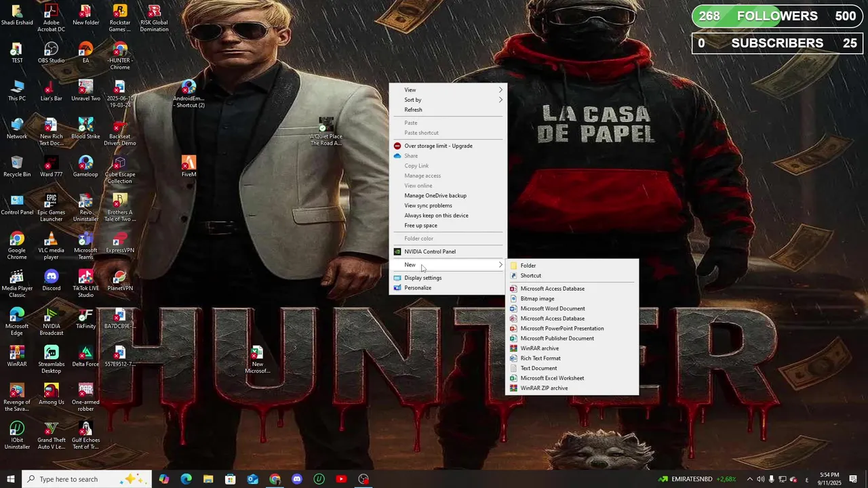Create a new Shortcut
868x488 pixels.
click(572, 276)
